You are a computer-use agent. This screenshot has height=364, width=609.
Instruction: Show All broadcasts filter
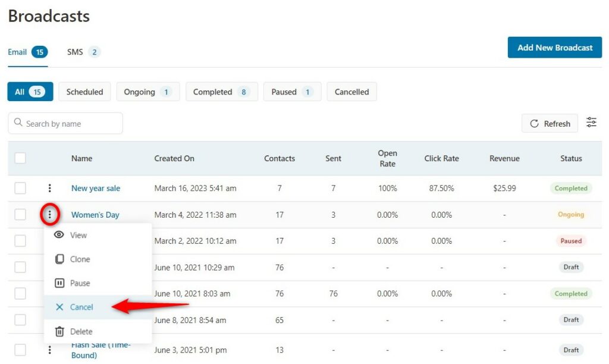coord(30,92)
